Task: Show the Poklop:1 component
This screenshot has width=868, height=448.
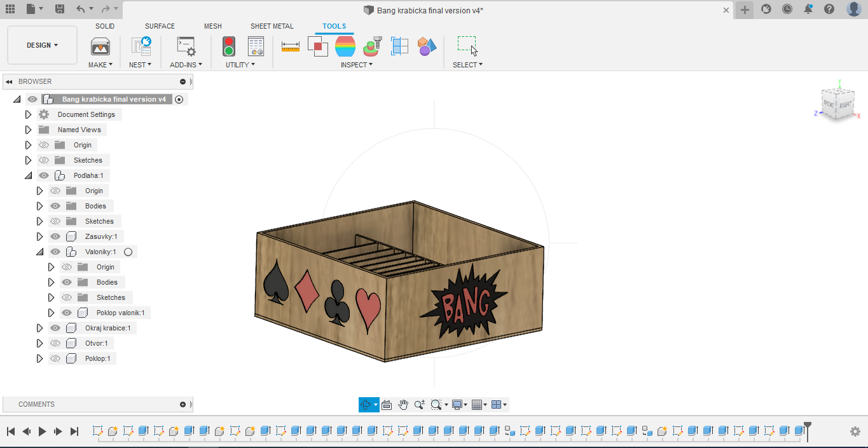Action: click(55, 358)
